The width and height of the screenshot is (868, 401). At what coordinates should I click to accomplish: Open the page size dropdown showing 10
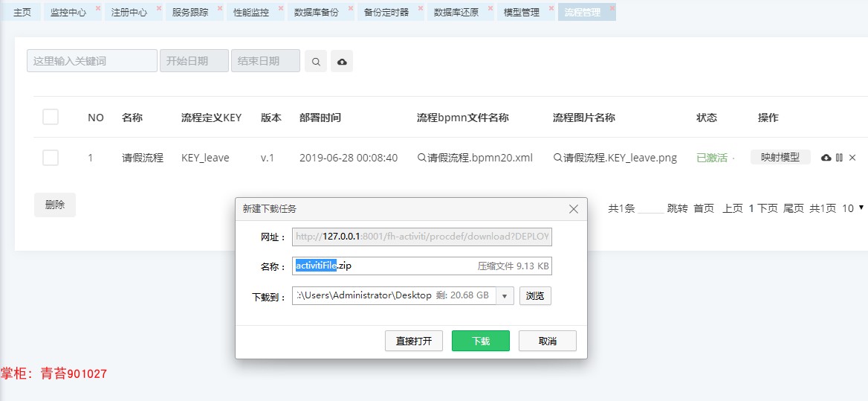[x=852, y=208]
